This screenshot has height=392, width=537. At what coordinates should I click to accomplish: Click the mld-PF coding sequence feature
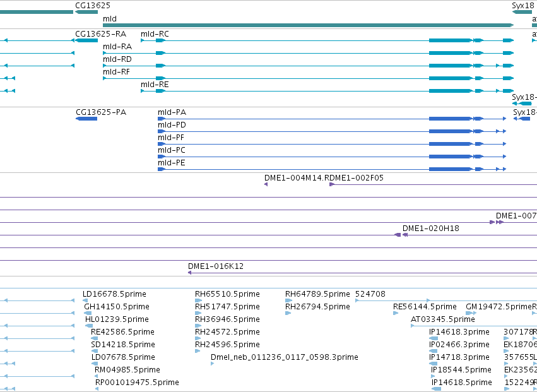tap(332, 144)
